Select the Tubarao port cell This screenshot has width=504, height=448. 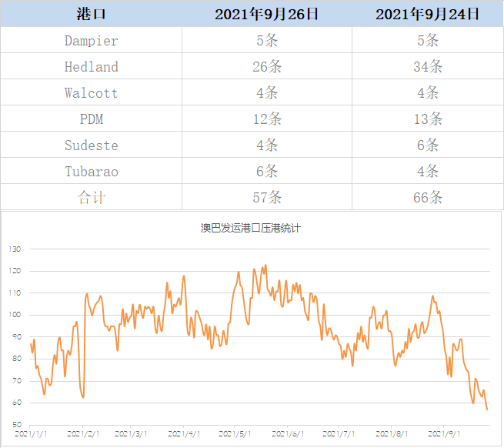pos(92,172)
